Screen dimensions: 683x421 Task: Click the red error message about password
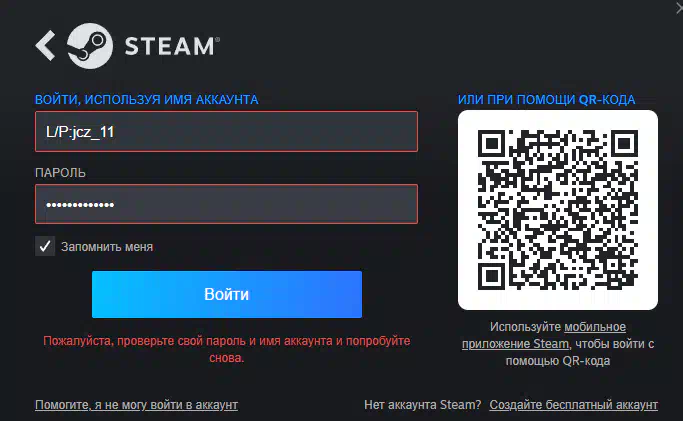tap(227, 349)
